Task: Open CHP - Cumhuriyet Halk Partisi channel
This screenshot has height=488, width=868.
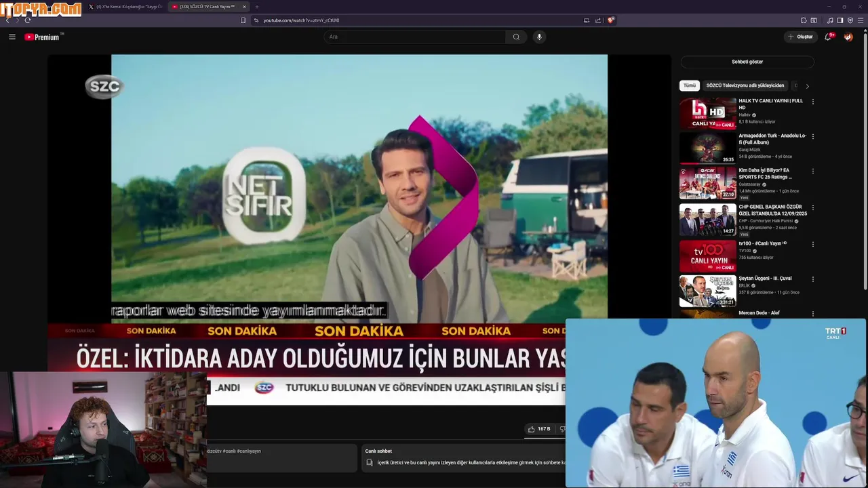Action: click(766, 221)
